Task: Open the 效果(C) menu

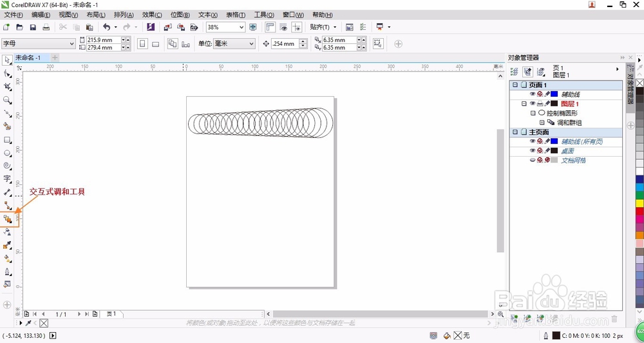Action: [x=152, y=15]
